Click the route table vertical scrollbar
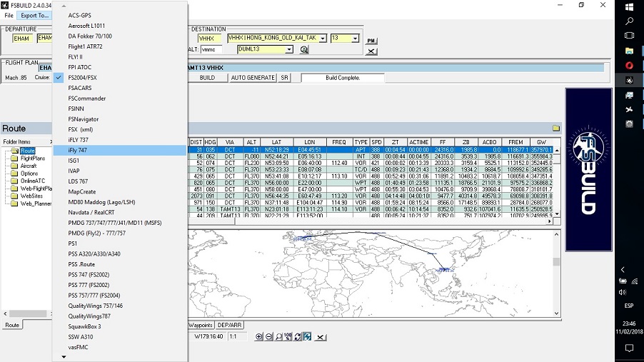 coord(557,182)
